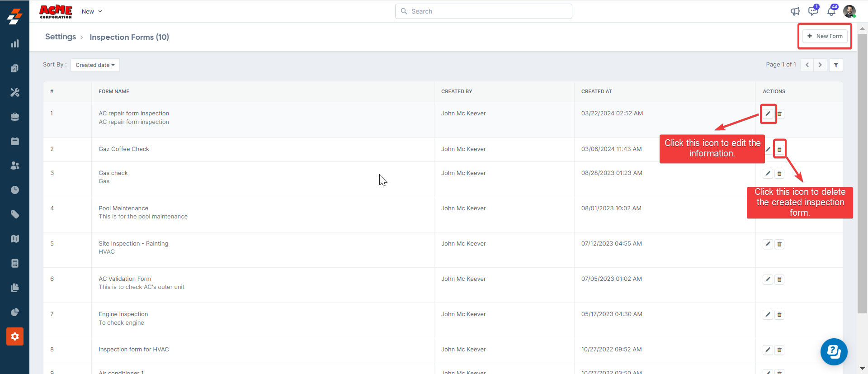Open the New dropdown menu
The height and width of the screenshot is (374, 868).
click(x=92, y=11)
